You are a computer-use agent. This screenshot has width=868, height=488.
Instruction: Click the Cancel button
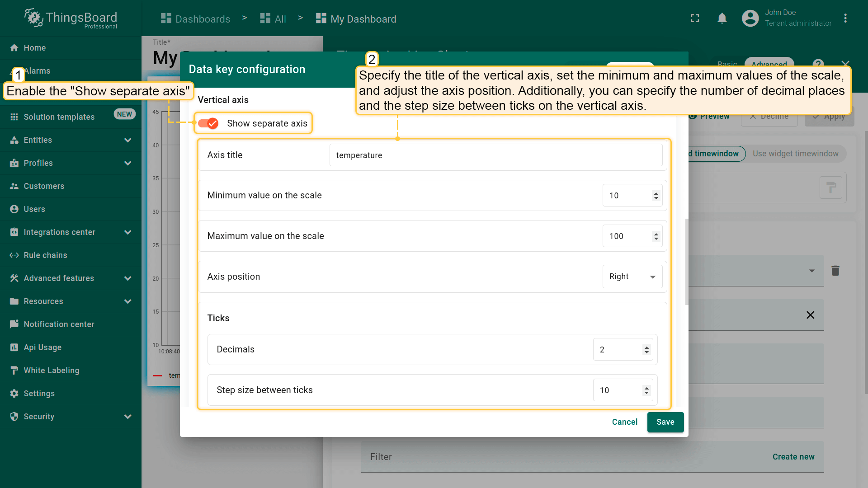[624, 422]
